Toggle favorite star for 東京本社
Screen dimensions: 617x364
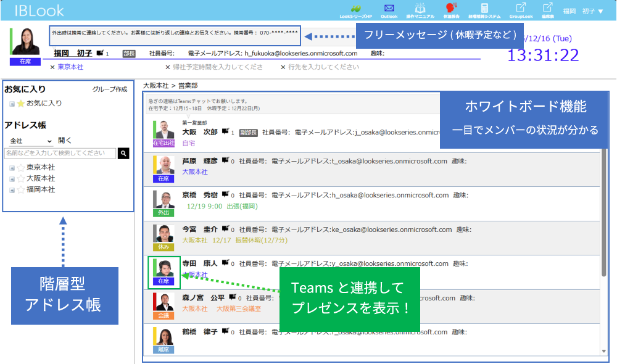pyautogui.click(x=20, y=168)
